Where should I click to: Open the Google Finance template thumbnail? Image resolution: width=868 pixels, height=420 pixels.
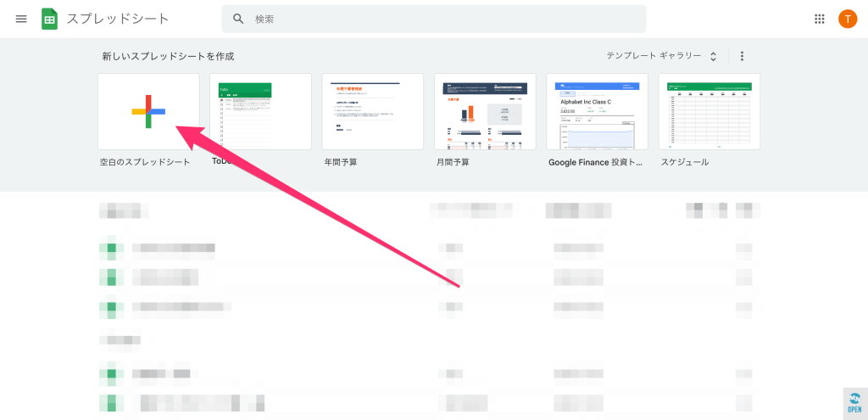click(597, 111)
